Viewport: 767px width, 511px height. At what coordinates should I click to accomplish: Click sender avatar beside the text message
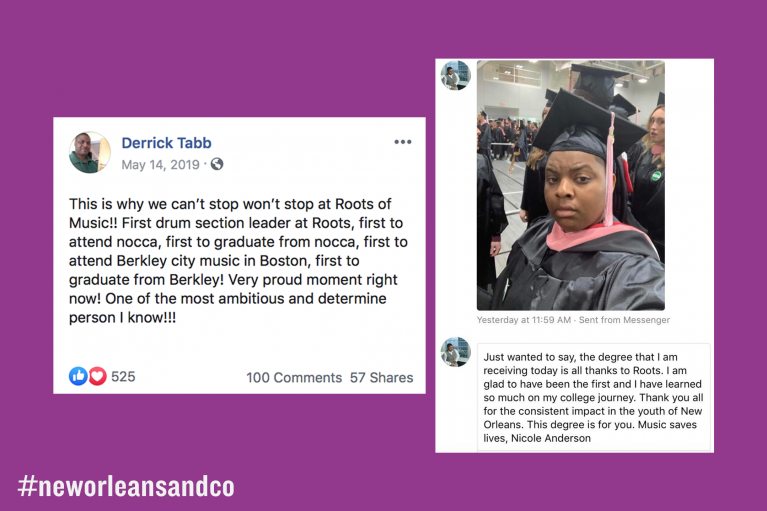click(x=455, y=352)
